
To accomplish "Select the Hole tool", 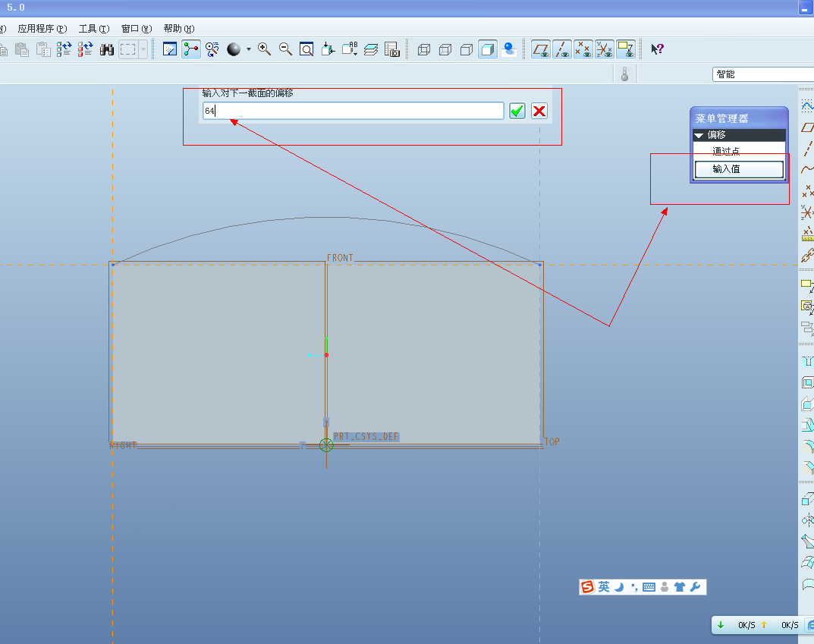I will 807,362.
